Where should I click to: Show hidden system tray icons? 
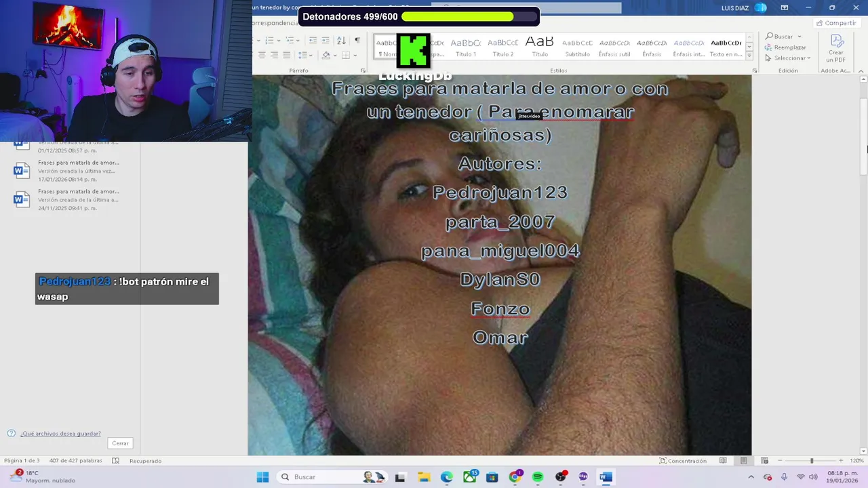tap(753, 477)
